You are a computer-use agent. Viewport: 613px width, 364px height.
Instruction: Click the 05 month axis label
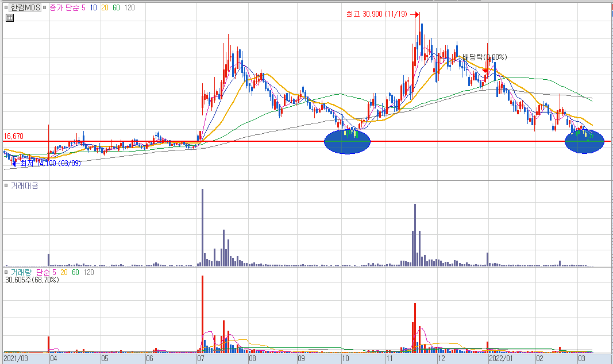(x=105, y=358)
